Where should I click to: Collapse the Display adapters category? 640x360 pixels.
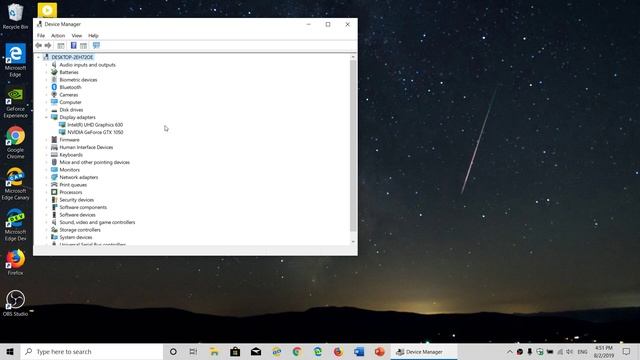click(x=46, y=117)
